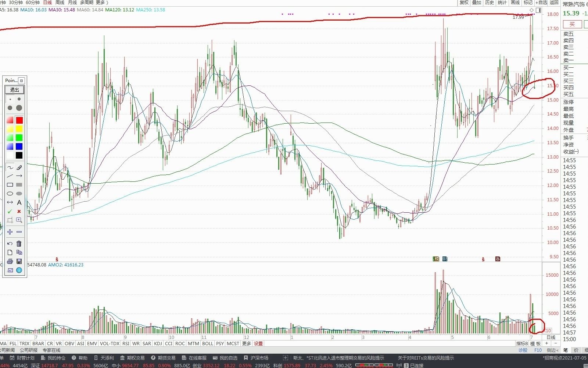
Task: Select the MACD-row KDJ indicator tab
Action: tap(158, 343)
